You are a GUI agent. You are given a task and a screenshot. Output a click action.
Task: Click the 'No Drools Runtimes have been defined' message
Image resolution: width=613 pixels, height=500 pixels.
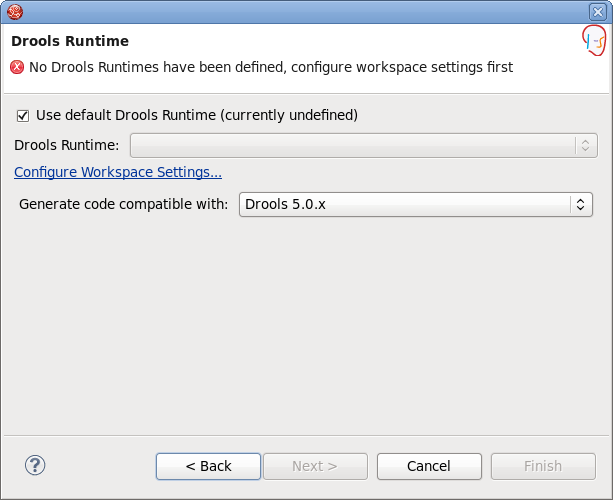coord(271,67)
